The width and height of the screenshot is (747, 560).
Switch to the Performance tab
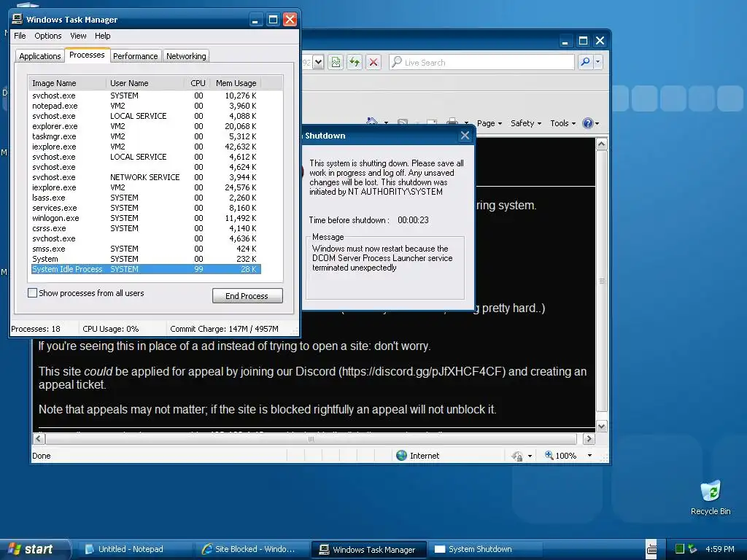(x=135, y=56)
